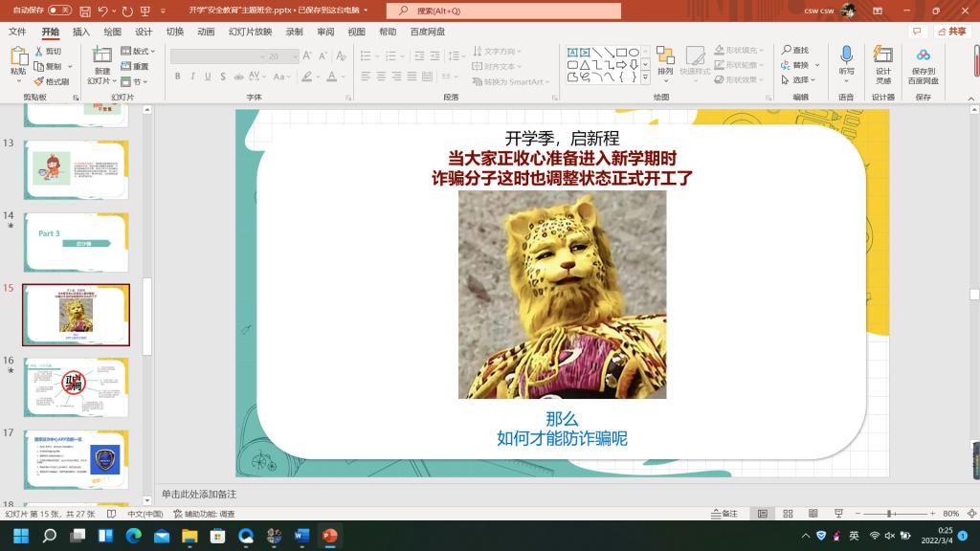
Task: Click the Share (共享) button
Action: click(953, 32)
